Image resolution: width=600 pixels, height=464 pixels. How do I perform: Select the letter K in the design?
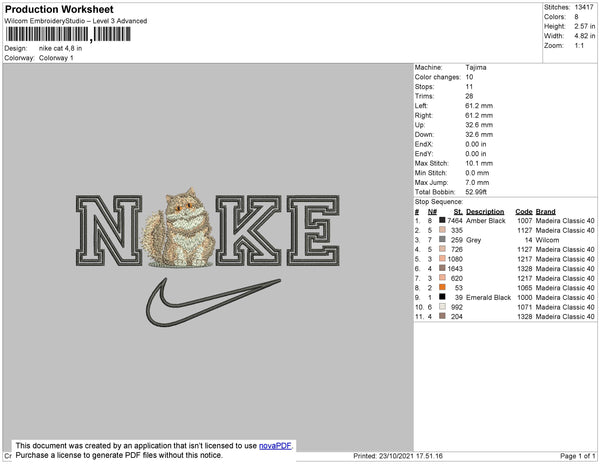point(248,230)
